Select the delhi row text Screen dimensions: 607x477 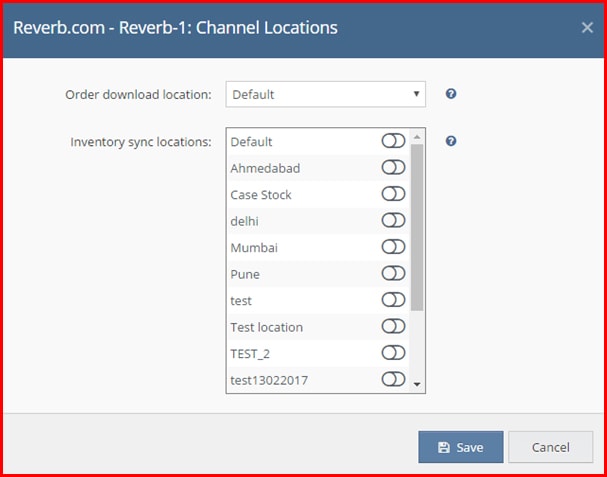(x=244, y=221)
